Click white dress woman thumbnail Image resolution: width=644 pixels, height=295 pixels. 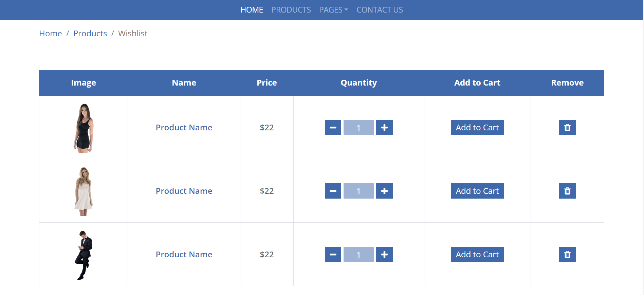84,191
